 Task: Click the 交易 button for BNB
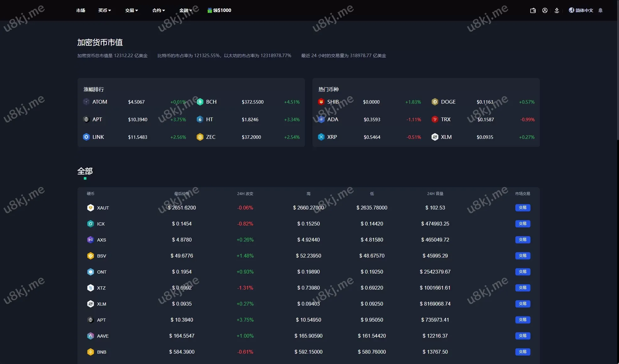coord(522,352)
